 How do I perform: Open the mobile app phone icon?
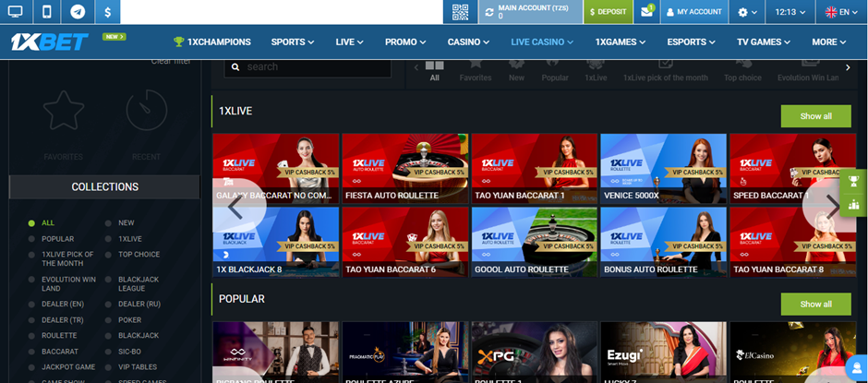click(47, 12)
